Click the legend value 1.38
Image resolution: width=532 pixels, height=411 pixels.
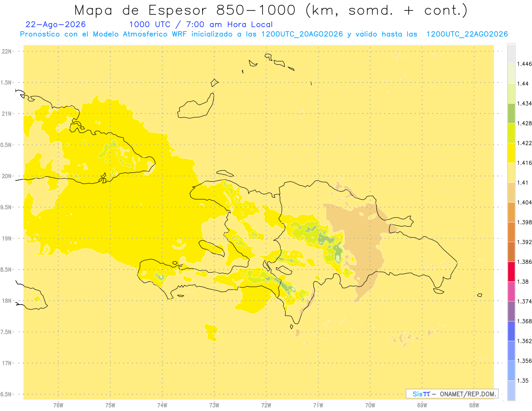523,282
